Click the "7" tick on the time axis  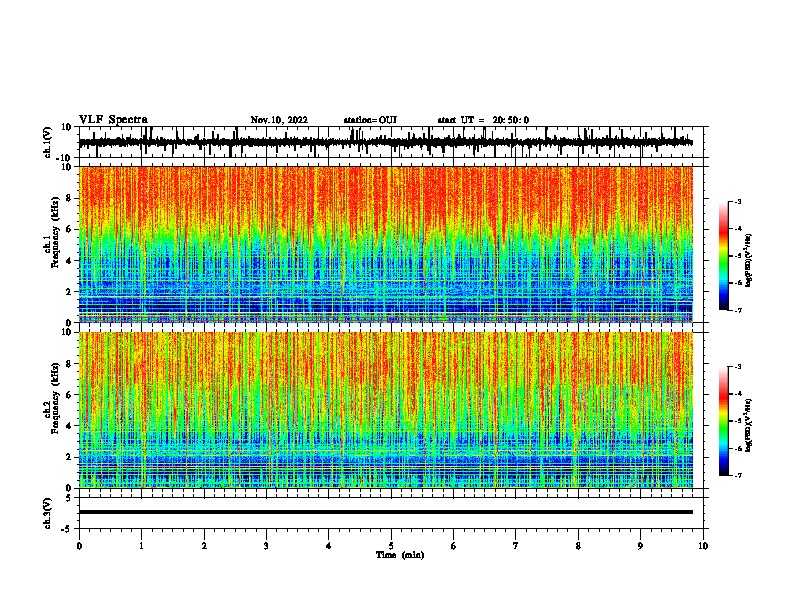tap(516, 546)
